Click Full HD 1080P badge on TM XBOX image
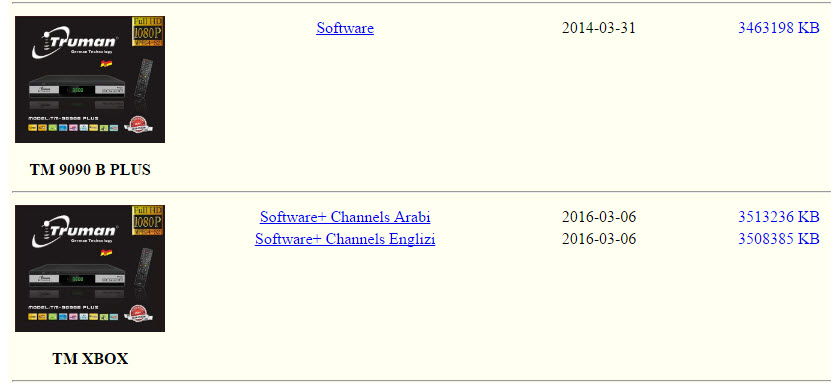The width and height of the screenshot is (831, 383). pyautogui.click(x=147, y=220)
